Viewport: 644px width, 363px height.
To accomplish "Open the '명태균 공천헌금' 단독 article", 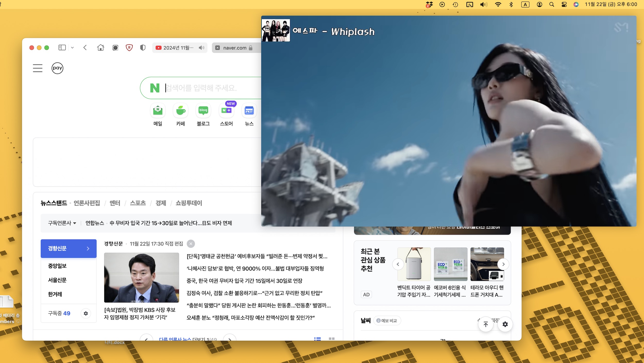I will pyautogui.click(x=257, y=256).
